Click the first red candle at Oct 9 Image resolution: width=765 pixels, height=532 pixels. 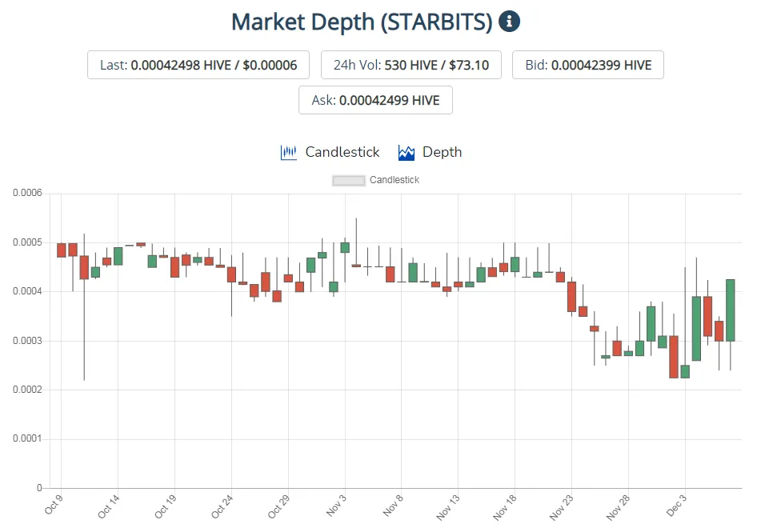[x=62, y=250]
